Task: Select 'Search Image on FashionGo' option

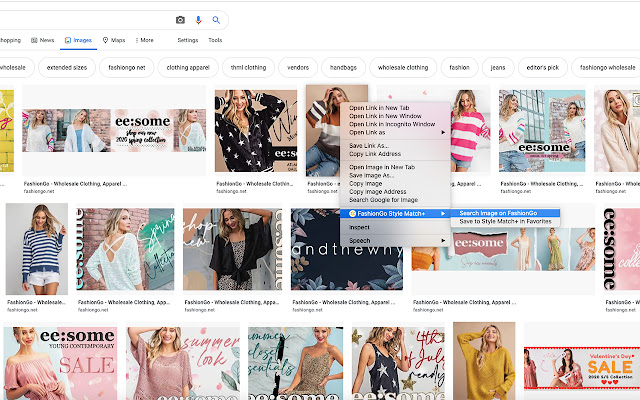Action: [498, 213]
